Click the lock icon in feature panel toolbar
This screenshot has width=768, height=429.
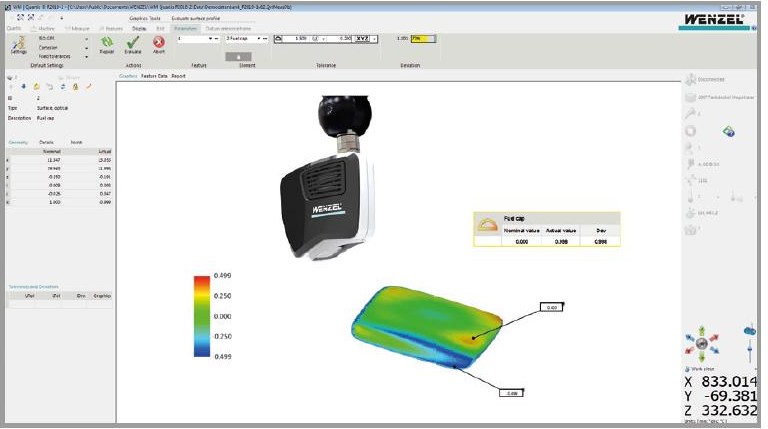coord(75,87)
